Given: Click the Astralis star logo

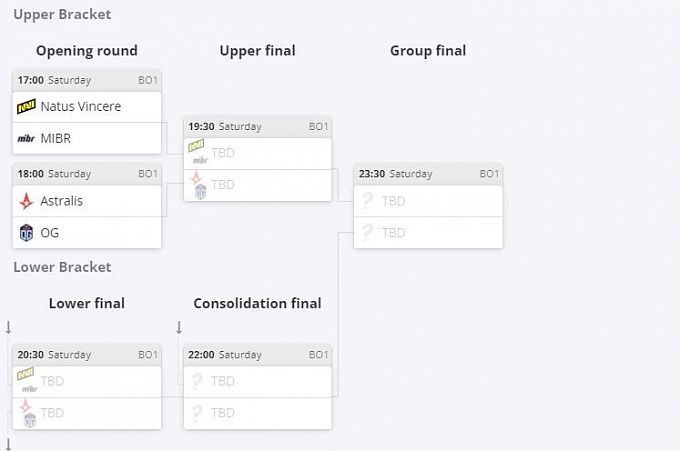Looking at the screenshot, I should point(27,201).
